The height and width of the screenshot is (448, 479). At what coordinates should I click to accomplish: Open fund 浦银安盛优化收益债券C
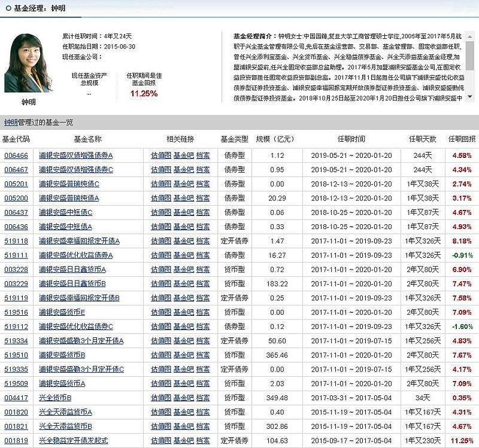pos(76,327)
